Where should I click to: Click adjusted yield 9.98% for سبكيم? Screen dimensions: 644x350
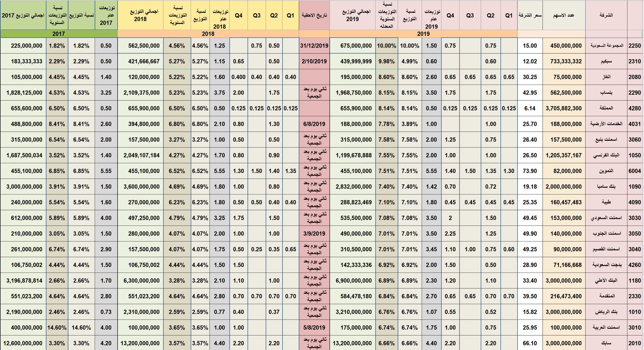(386, 61)
